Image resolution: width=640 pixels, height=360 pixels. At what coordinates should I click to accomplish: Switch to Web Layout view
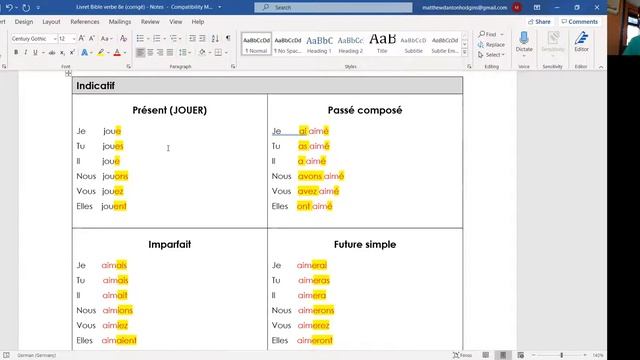[520, 355]
